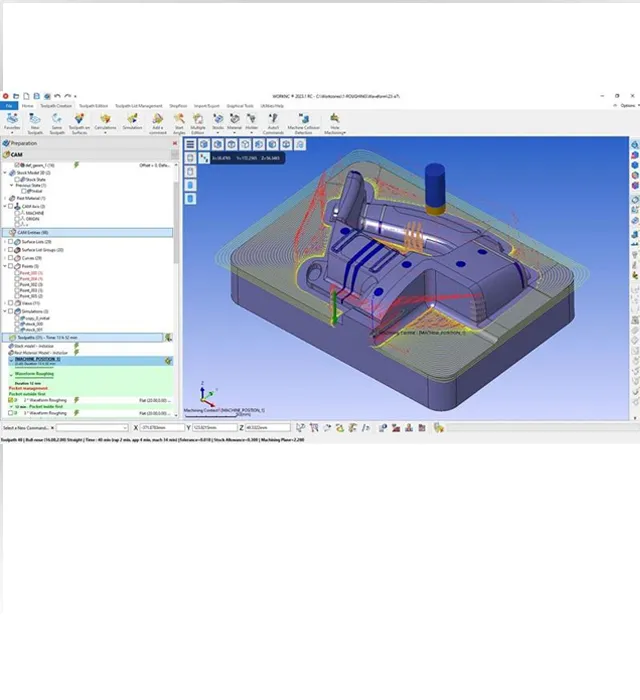Click the Z coordinate input field
The image size is (640, 700).
pos(267,428)
